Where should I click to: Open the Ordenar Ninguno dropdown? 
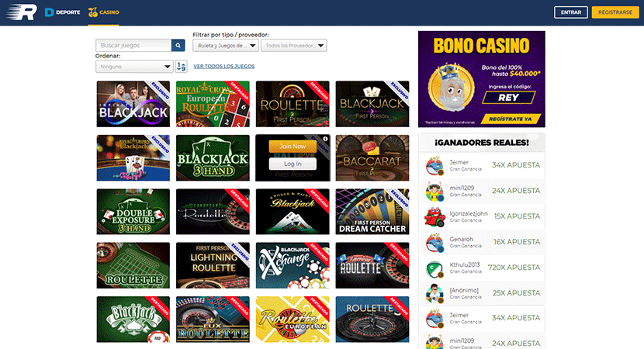134,67
